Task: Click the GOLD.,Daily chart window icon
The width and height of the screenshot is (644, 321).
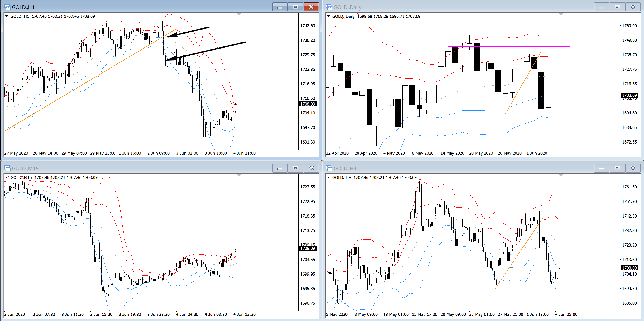Action: (x=329, y=7)
